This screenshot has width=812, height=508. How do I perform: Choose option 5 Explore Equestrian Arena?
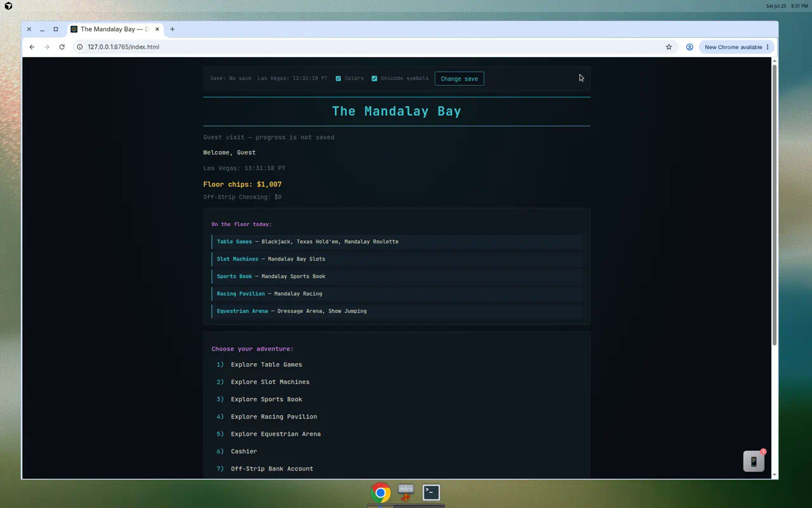396,434
